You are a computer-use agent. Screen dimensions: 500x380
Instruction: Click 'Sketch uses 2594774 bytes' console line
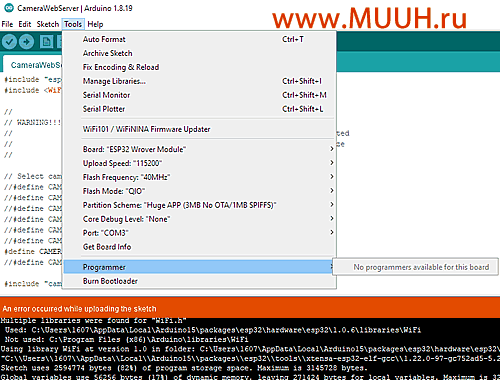point(184,368)
